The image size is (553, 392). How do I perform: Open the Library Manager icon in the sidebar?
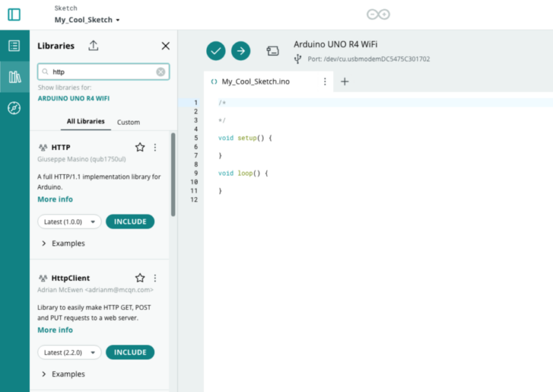[x=14, y=76]
